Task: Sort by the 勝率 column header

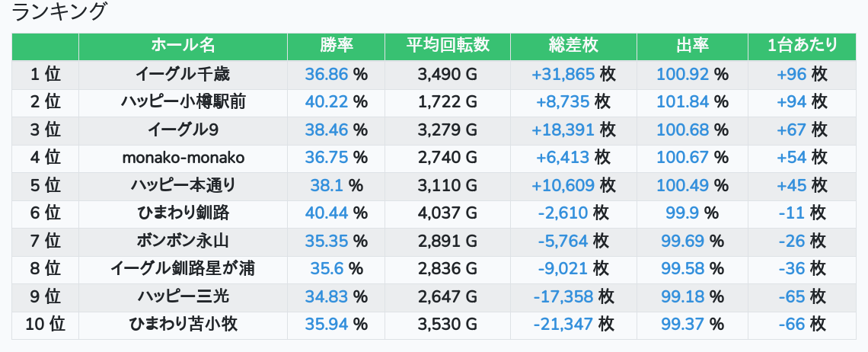Action: pyautogui.click(x=336, y=46)
